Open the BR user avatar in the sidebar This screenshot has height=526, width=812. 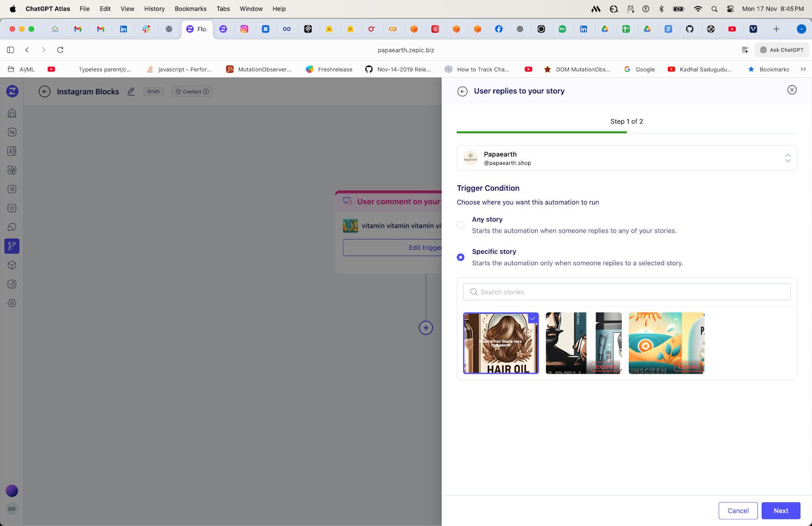(x=12, y=509)
